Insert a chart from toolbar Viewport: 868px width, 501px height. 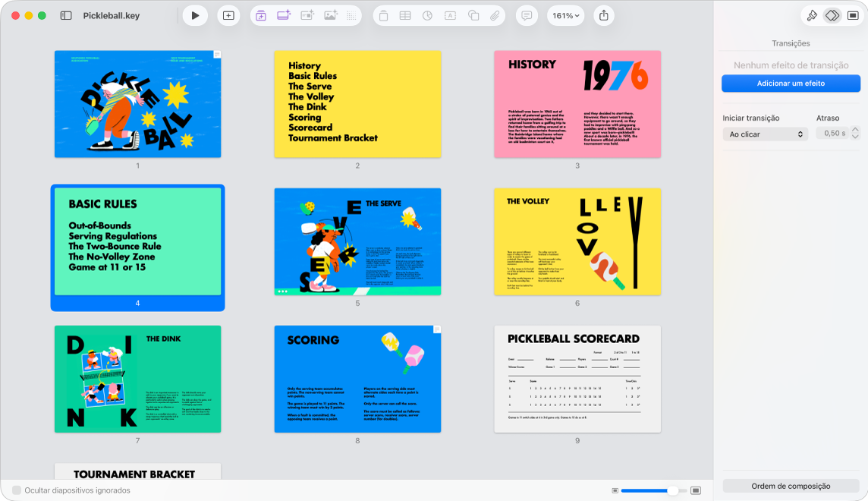(x=427, y=15)
